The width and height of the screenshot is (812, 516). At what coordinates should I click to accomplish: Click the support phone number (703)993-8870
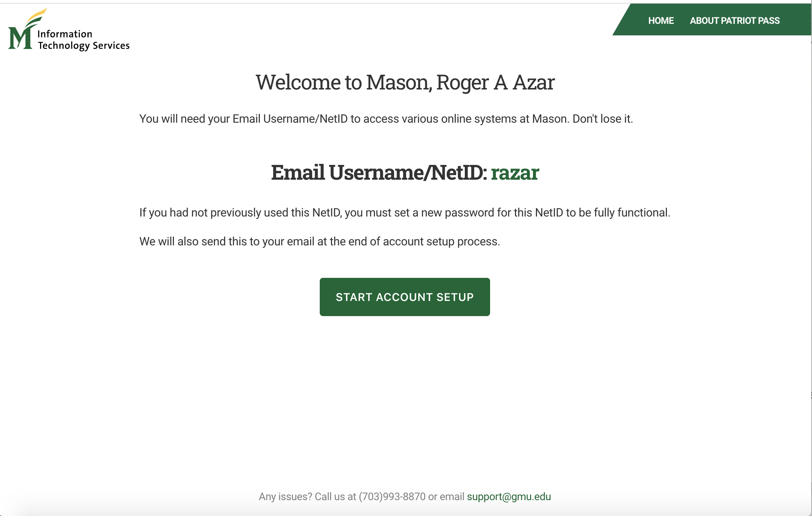pyautogui.click(x=392, y=497)
